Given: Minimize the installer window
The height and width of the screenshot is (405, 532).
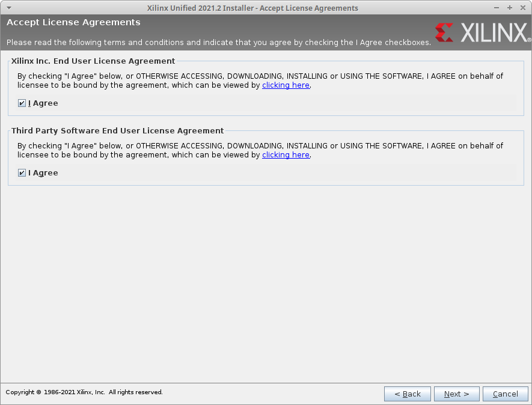Looking at the screenshot, I should pyautogui.click(x=497, y=8).
